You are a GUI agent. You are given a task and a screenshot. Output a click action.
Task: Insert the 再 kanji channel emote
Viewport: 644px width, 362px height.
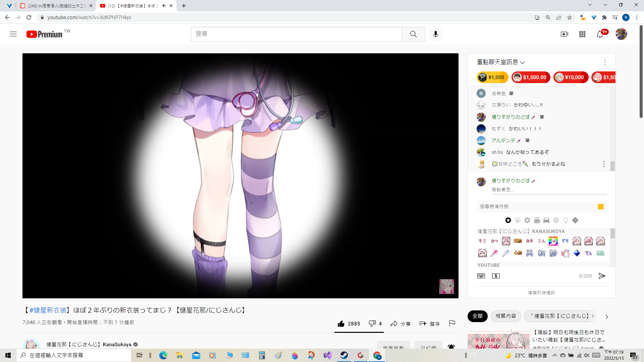tap(530, 253)
